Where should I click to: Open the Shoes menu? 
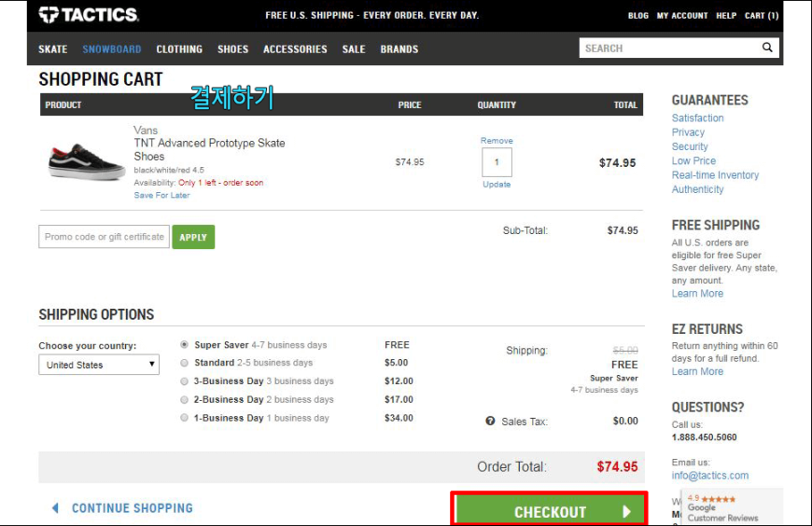pyautogui.click(x=233, y=49)
